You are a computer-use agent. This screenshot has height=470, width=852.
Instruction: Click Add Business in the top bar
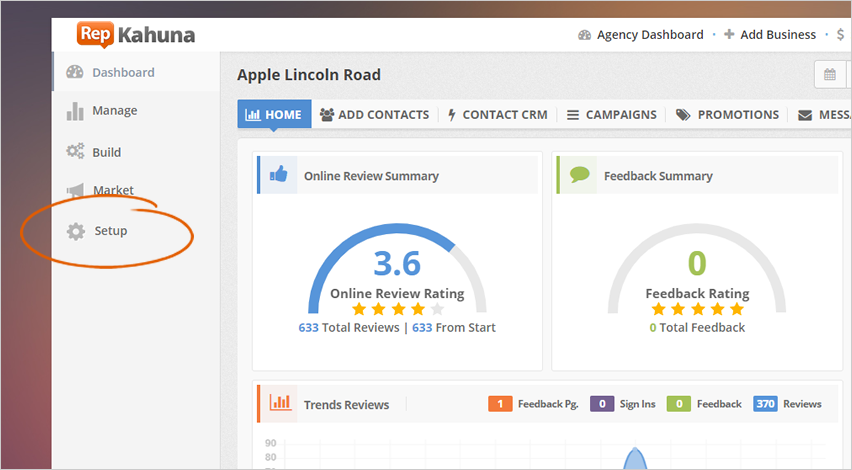coord(769,35)
